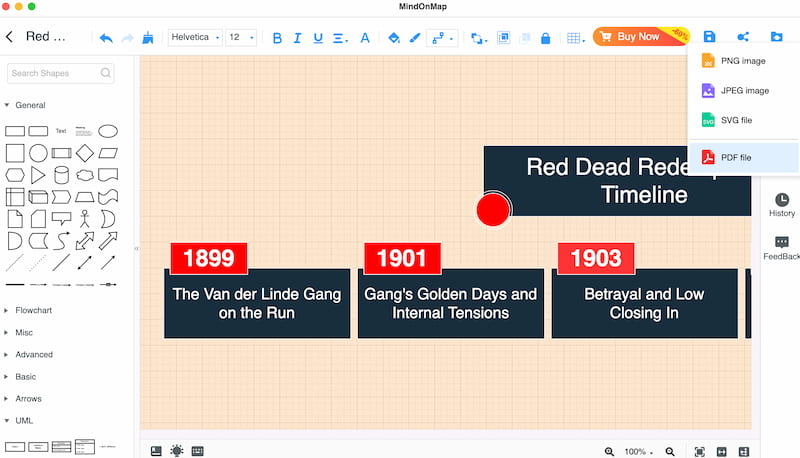Collapse the General shapes section
This screenshot has height=458, width=800.
26,105
